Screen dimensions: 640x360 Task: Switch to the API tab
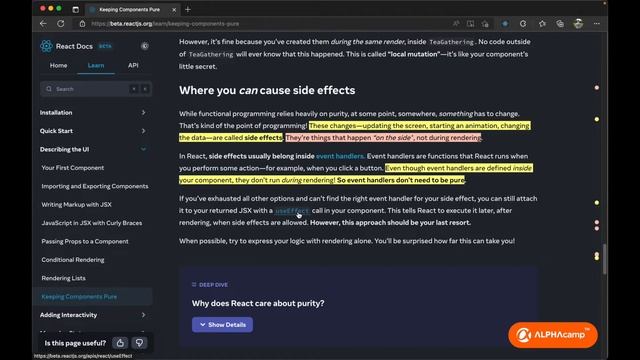[133, 65]
